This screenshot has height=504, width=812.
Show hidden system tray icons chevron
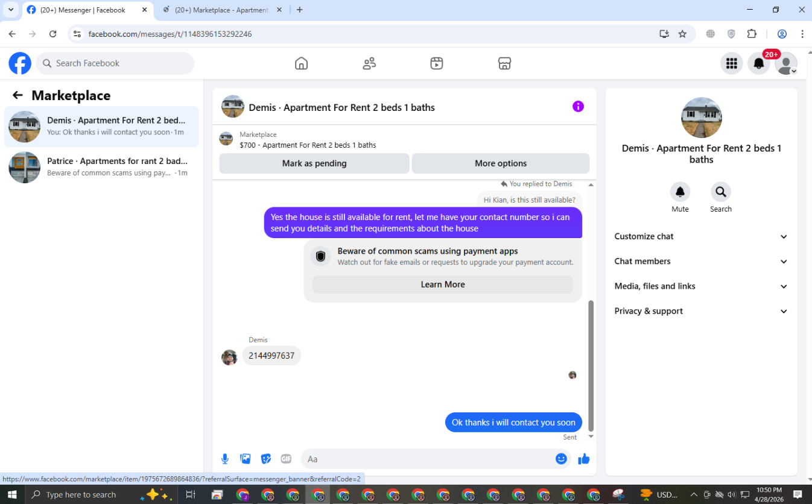pos(694,494)
